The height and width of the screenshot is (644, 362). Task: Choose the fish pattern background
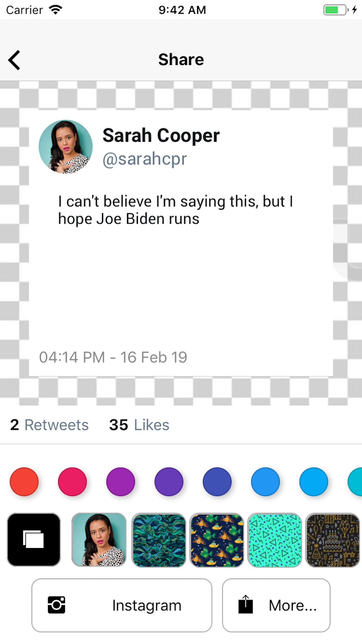(217, 540)
